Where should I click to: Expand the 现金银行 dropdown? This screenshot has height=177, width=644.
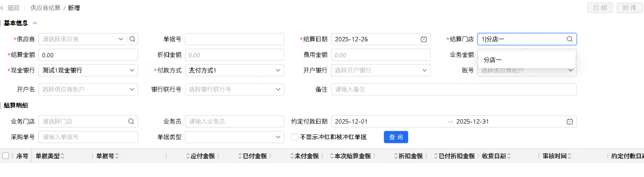tap(132, 70)
